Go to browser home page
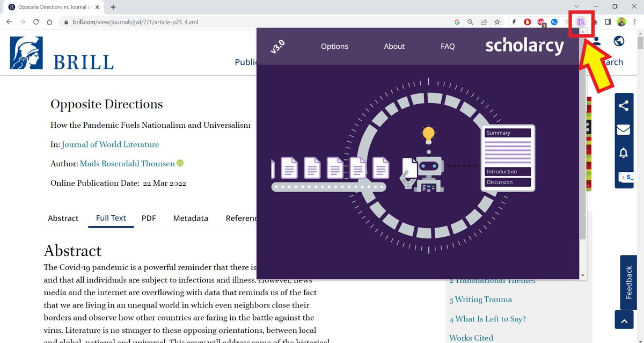This screenshot has height=343, width=644. [x=49, y=22]
